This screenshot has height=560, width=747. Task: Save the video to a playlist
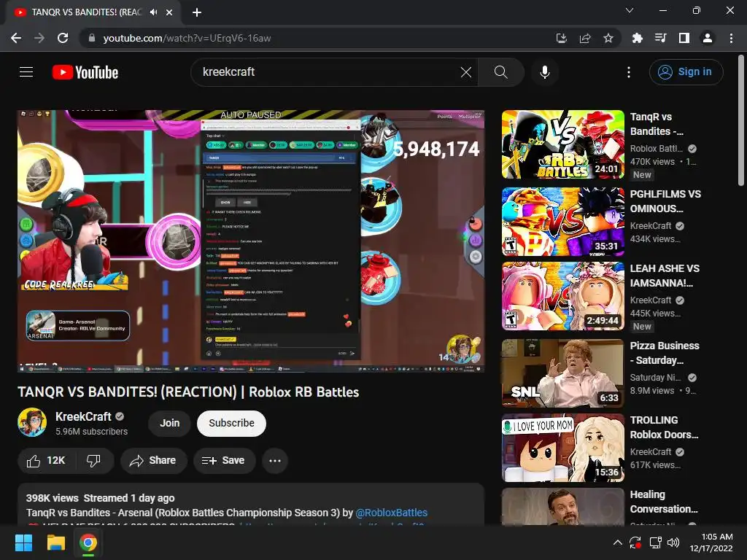tap(224, 461)
